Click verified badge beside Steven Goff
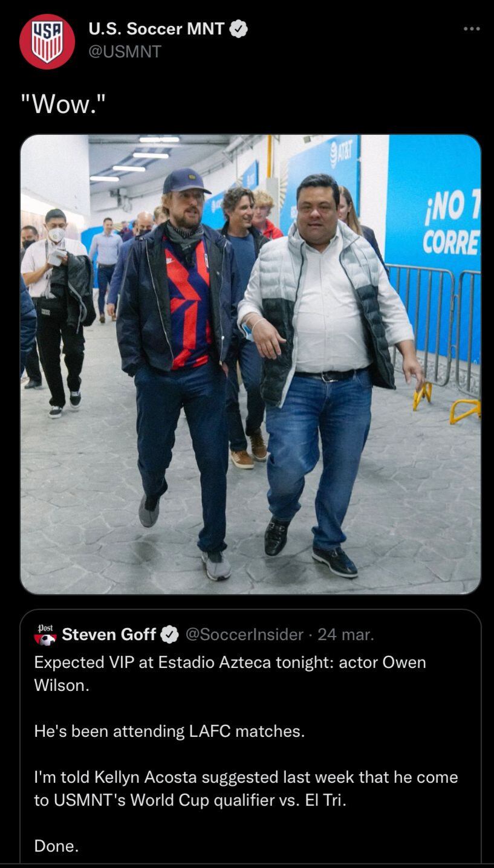Screen dimensions: 494x868 click(x=169, y=635)
